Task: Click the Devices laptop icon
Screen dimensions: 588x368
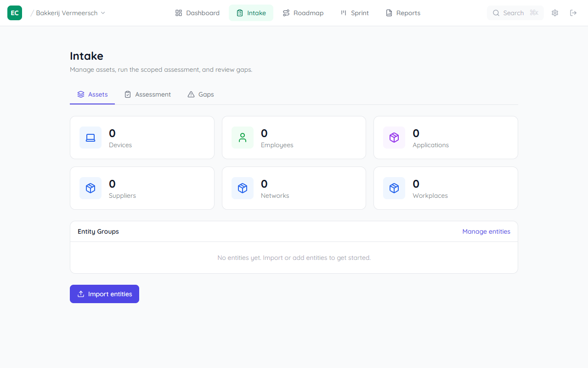Action: pyautogui.click(x=90, y=138)
